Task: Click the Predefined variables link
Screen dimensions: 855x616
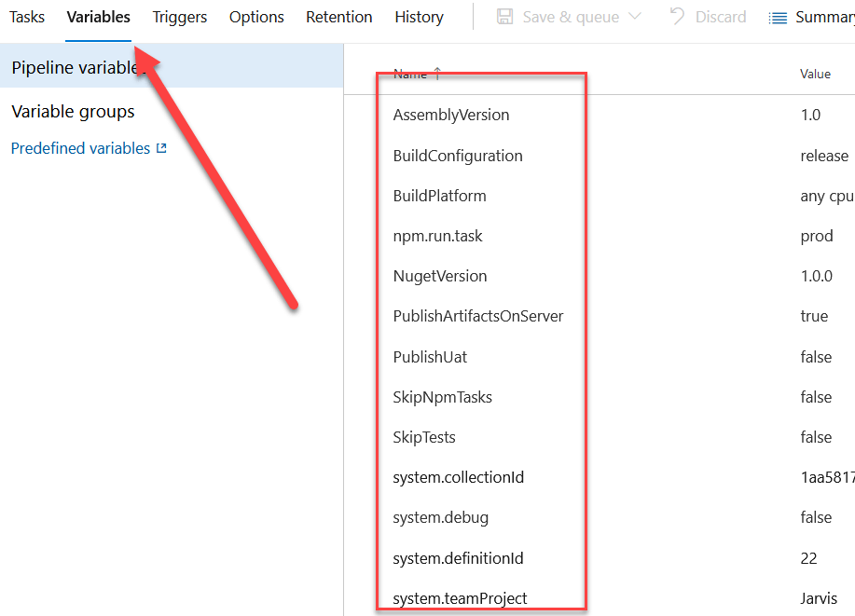Action: pyautogui.click(x=80, y=147)
